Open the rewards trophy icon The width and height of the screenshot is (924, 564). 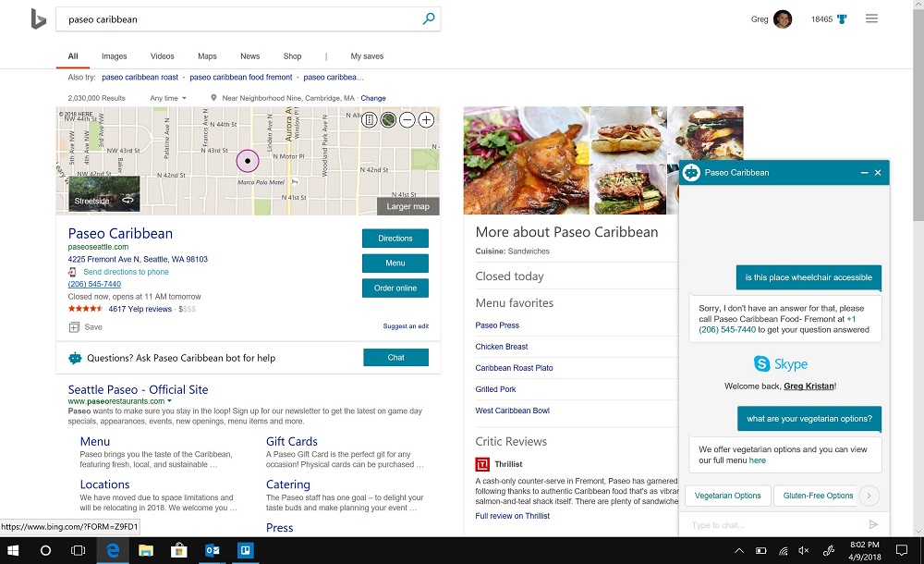point(842,19)
